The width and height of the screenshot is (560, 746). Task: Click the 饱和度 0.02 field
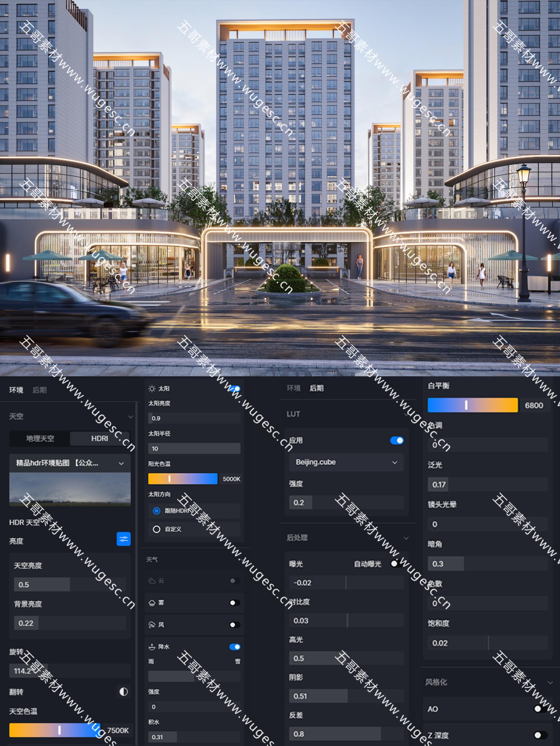pos(488,643)
